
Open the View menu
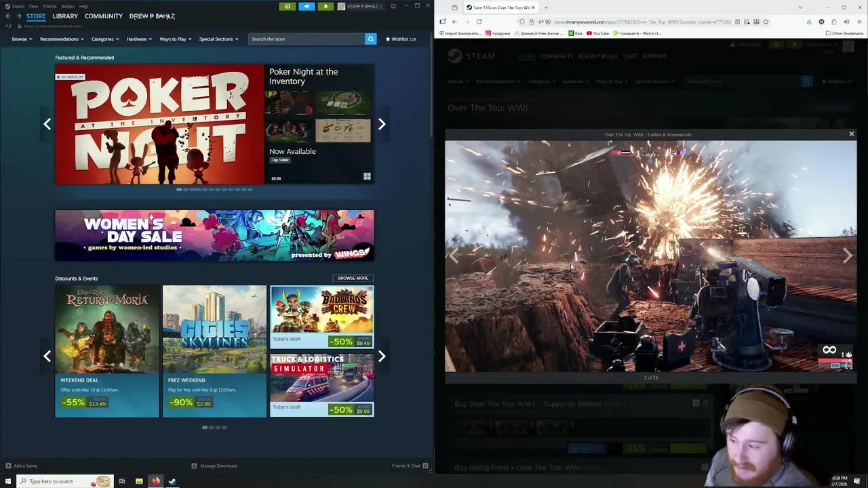tap(33, 6)
